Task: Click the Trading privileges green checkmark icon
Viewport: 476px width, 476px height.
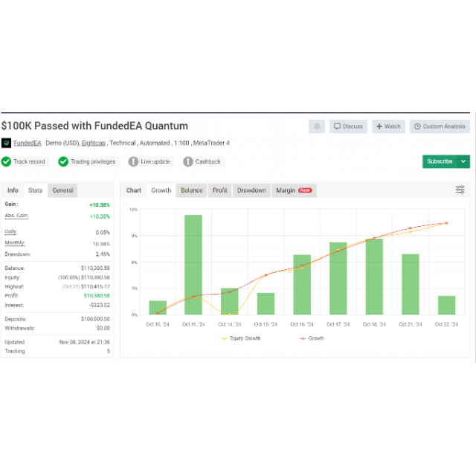Action: tap(63, 161)
